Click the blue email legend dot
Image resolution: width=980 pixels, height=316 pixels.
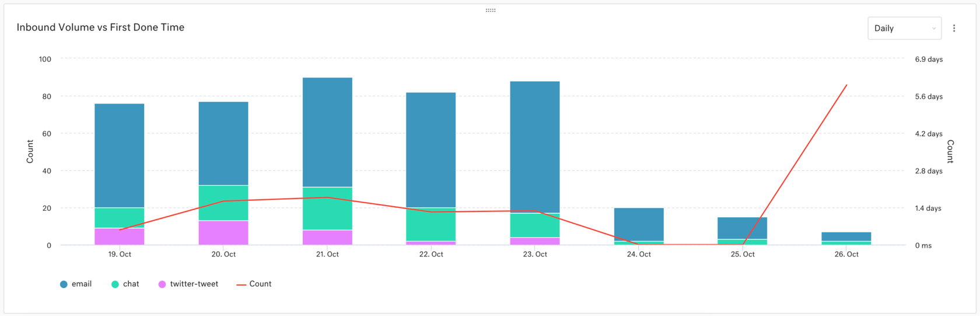(64, 284)
